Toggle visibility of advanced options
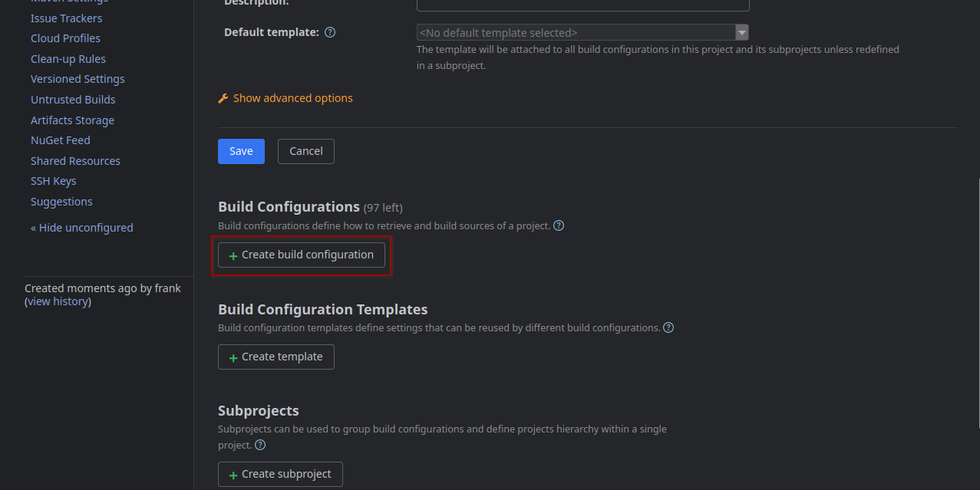Viewport: 980px width, 490px height. click(x=293, y=97)
